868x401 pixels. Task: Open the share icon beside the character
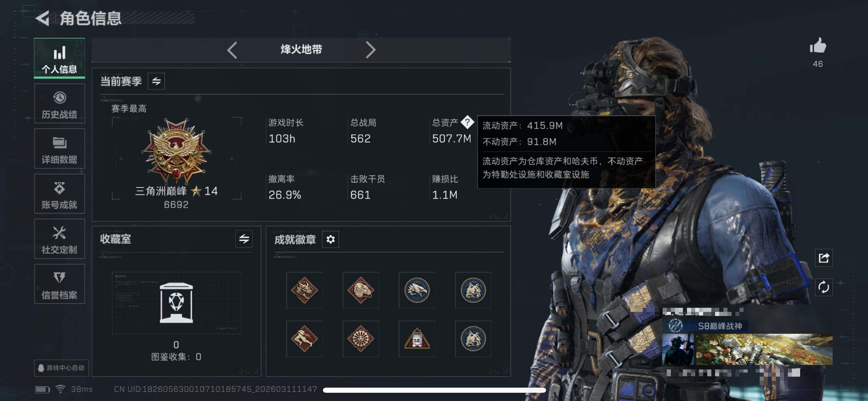823,258
